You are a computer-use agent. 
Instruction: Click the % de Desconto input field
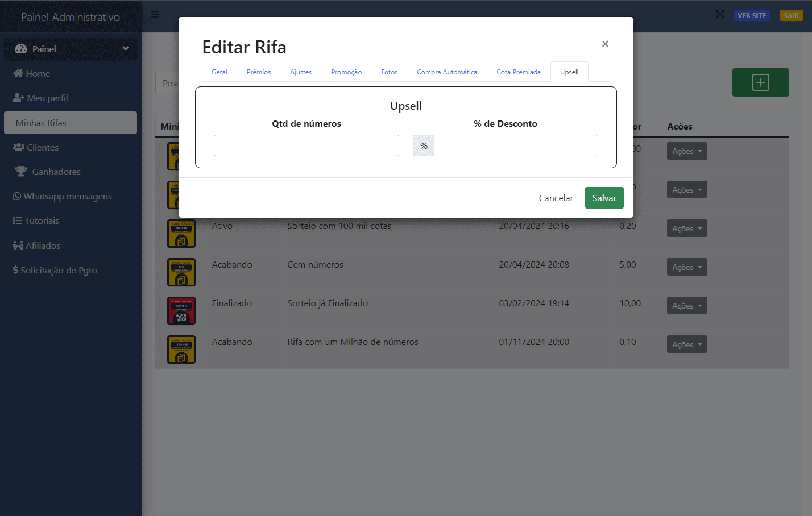coord(515,145)
